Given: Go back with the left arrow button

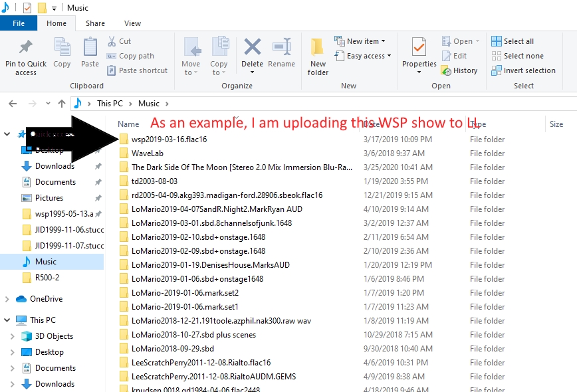Looking at the screenshot, I should click(13, 104).
